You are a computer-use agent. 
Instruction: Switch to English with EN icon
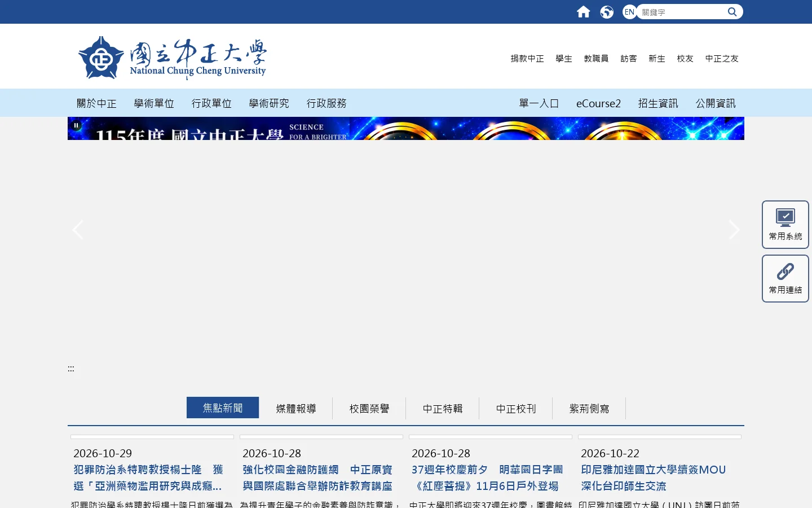point(629,12)
